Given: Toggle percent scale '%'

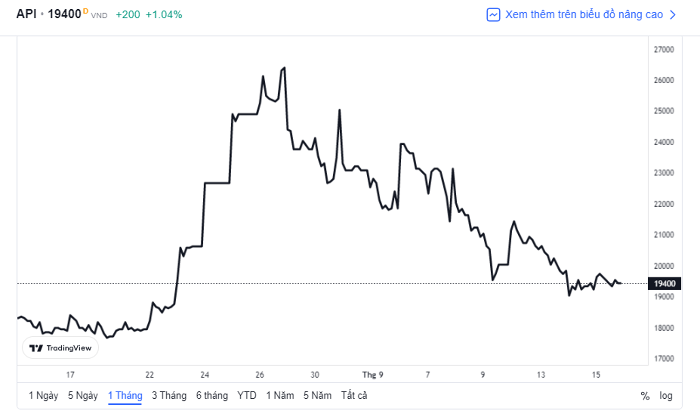Looking at the screenshot, I should 645,396.
